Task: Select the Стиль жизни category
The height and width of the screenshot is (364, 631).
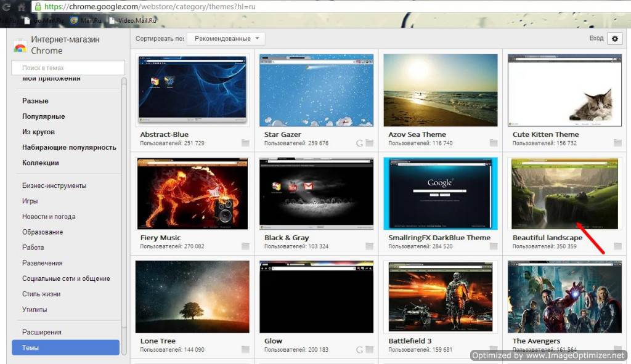Action: (x=41, y=294)
